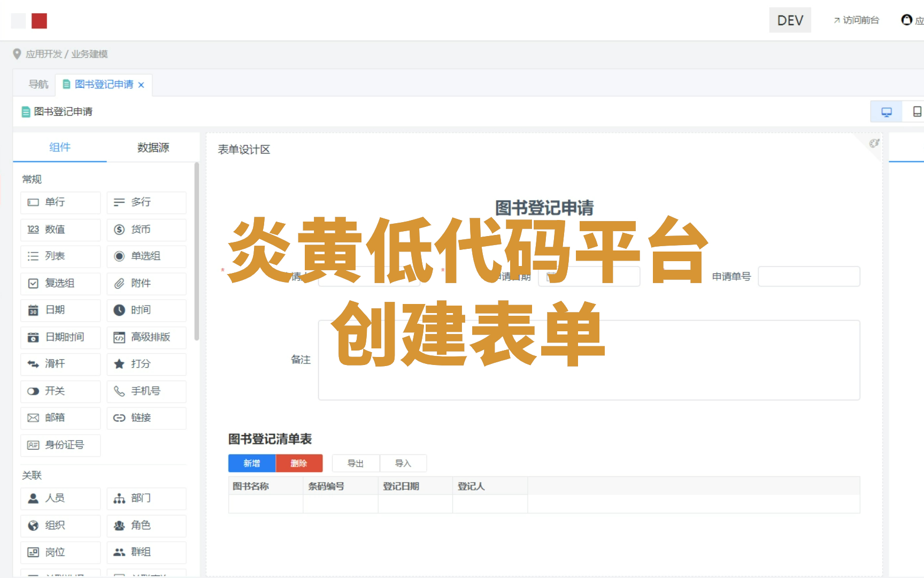This screenshot has width=924, height=578.
Task: Click the 导入 import button
Action: click(403, 463)
